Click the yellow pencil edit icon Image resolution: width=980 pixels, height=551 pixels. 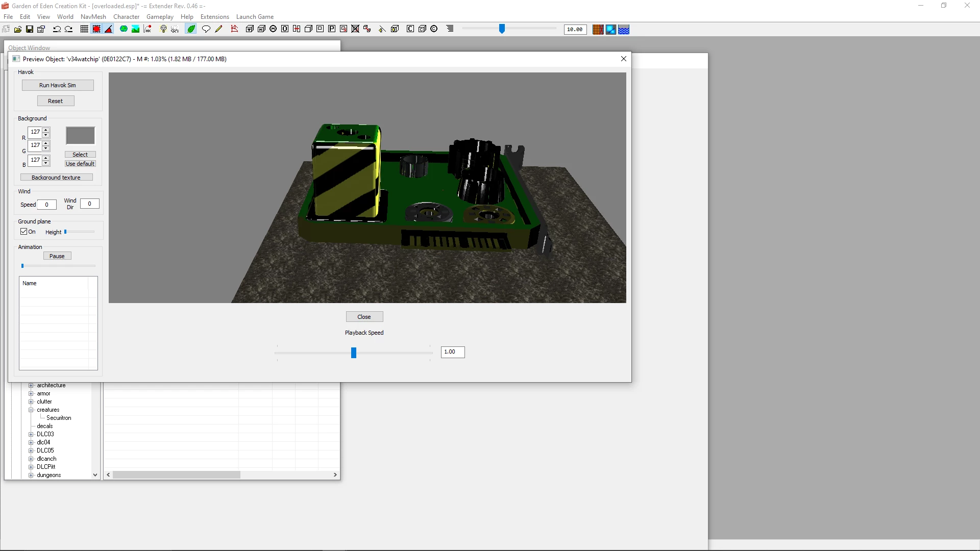(x=218, y=29)
